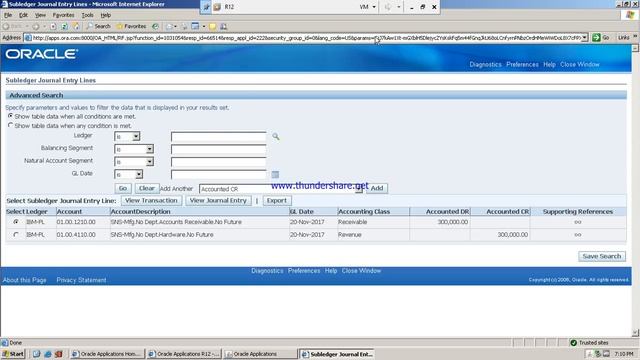This screenshot has width=640, height=360.
Task: Refresh the page with the Refresh icon
Action: (64, 26)
